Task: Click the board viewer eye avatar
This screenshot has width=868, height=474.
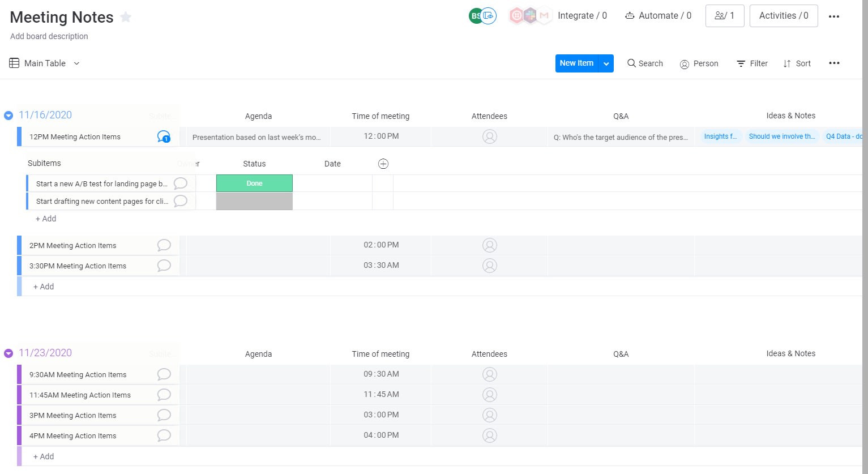Action: coord(489,16)
